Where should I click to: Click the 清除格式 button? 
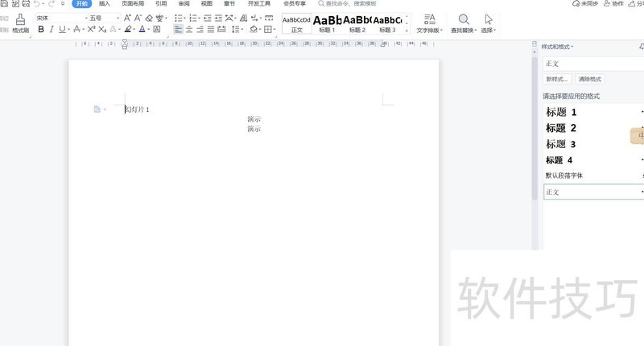(x=590, y=79)
